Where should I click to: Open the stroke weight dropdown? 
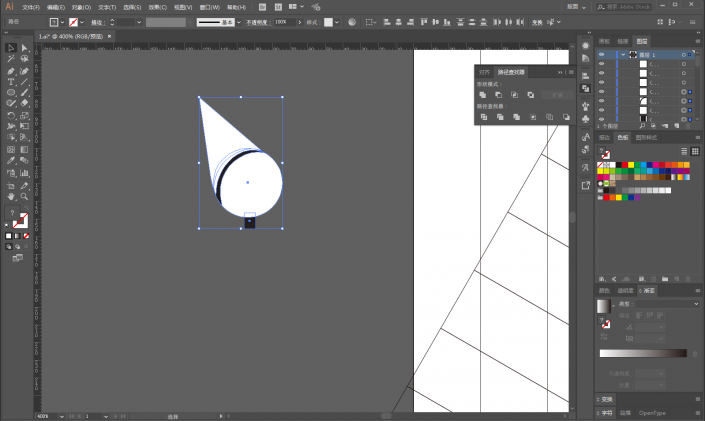click(139, 22)
